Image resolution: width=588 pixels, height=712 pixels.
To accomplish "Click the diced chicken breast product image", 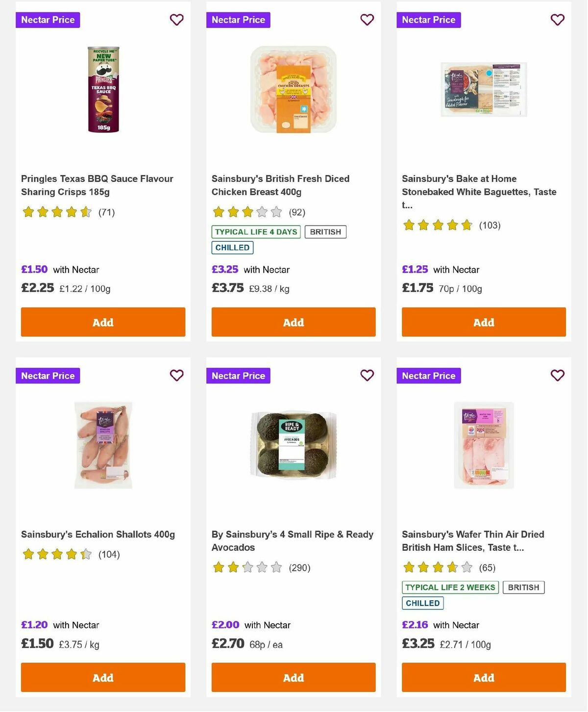I will pyautogui.click(x=293, y=91).
